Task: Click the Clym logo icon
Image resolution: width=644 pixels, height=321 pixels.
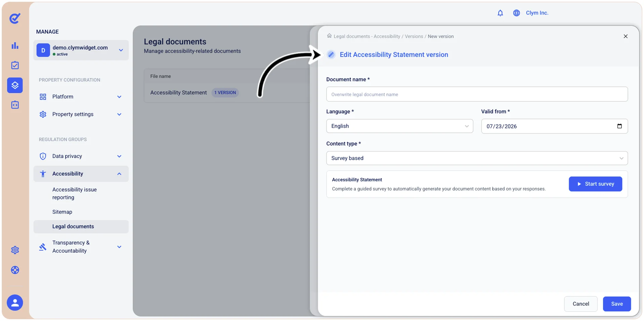Action: tap(15, 18)
